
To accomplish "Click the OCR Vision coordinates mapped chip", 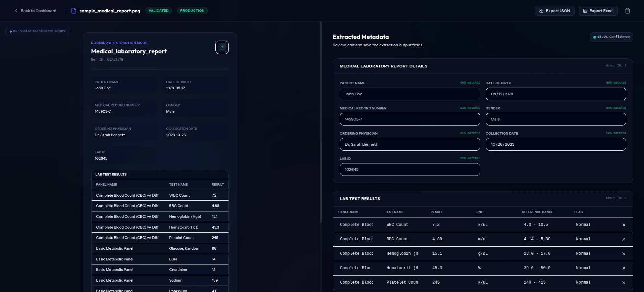I will (x=38, y=31).
